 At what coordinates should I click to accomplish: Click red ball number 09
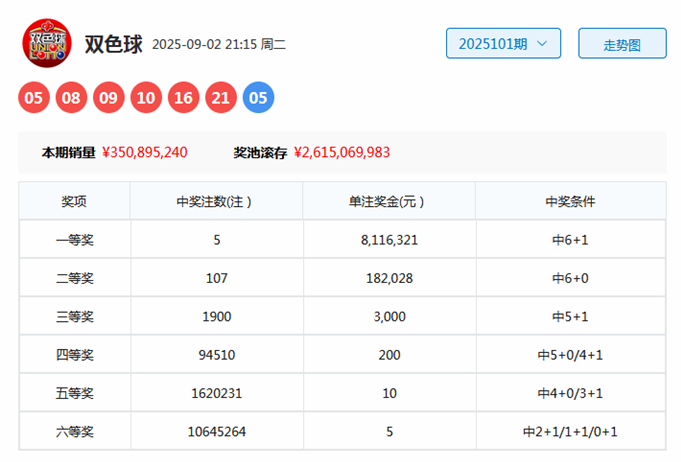pos(109,97)
